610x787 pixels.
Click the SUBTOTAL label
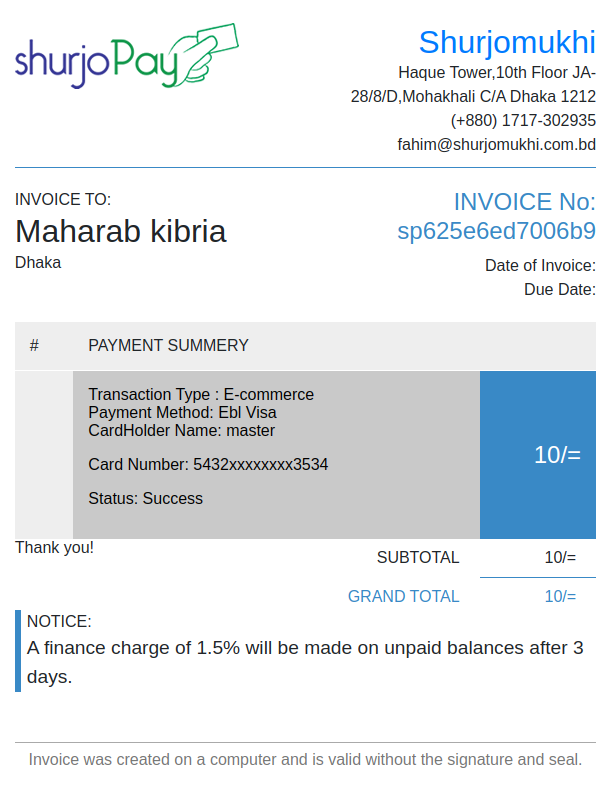pos(418,558)
